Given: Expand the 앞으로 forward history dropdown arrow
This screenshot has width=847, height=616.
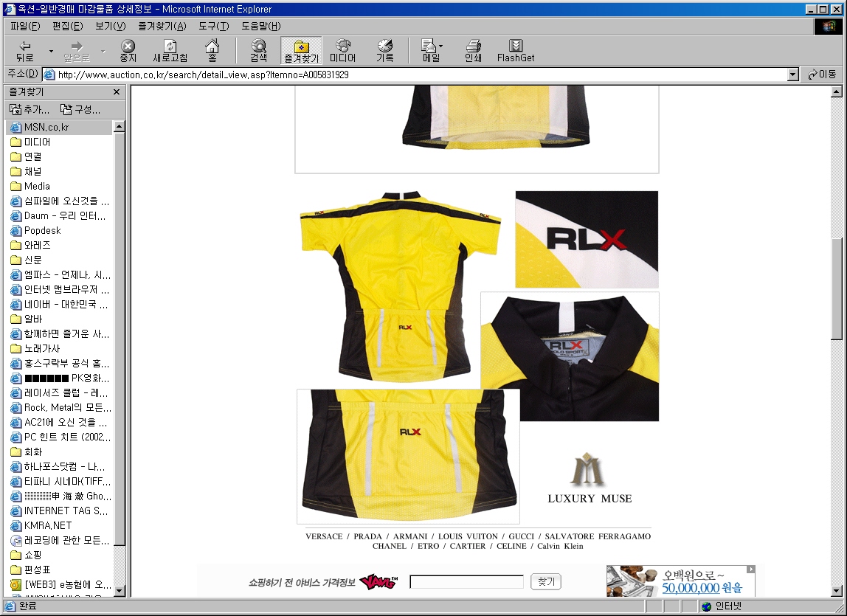Looking at the screenshot, I should 103,52.
